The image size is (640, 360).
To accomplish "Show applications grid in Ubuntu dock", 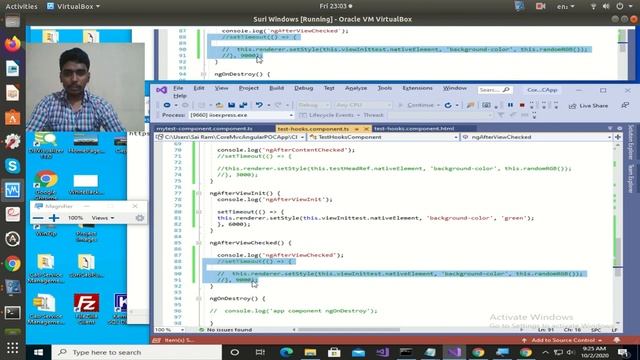I will click(13, 348).
